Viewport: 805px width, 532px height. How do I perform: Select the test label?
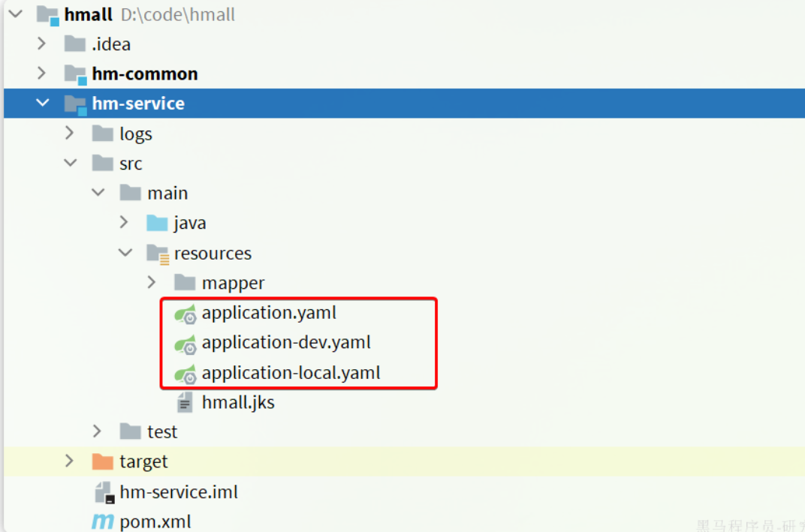(x=162, y=432)
